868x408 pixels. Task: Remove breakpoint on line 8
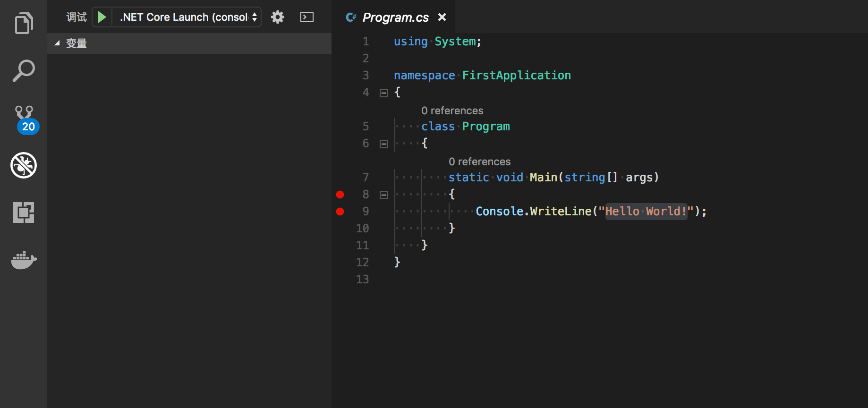coord(340,195)
